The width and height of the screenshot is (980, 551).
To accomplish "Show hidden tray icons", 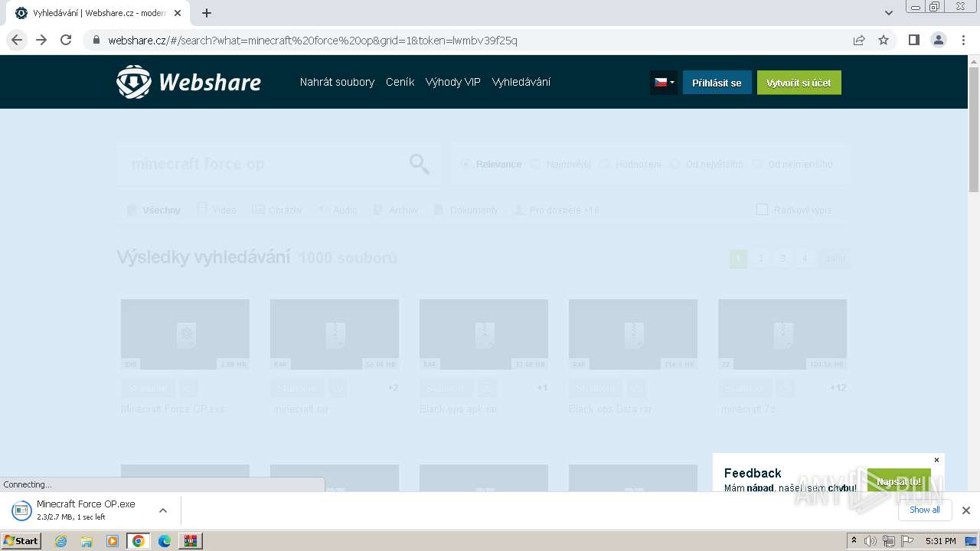I will click(854, 541).
